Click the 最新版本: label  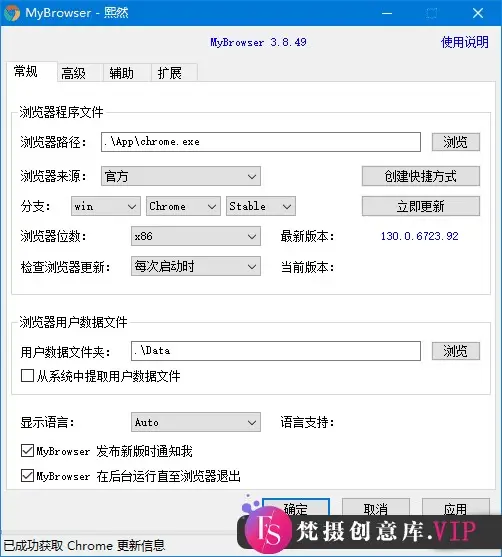307,236
